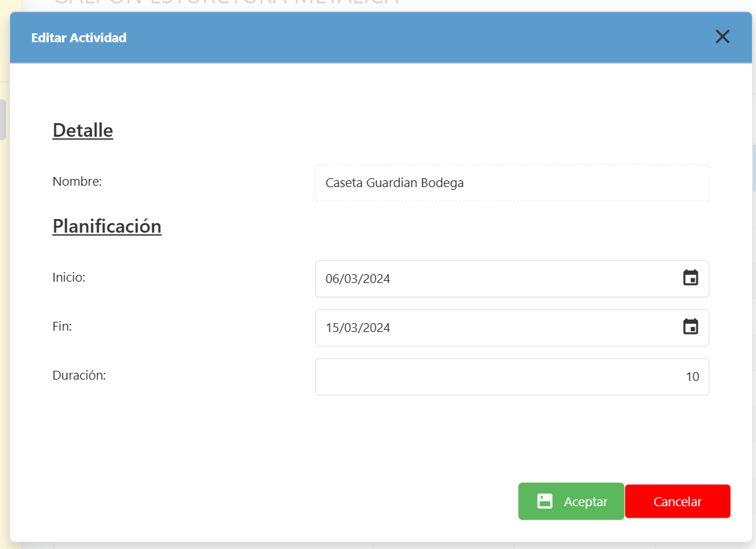The height and width of the screenshot is (549, 756).
Task: Click the Nombre field containing Caseta Guardian Bodega
Action: [x=511, y=183]
